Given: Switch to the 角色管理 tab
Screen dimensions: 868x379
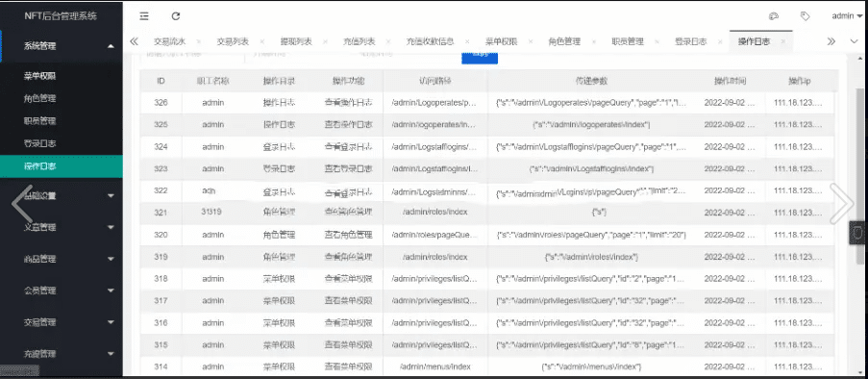Looking at the screenshot, I should coord(564,41).
